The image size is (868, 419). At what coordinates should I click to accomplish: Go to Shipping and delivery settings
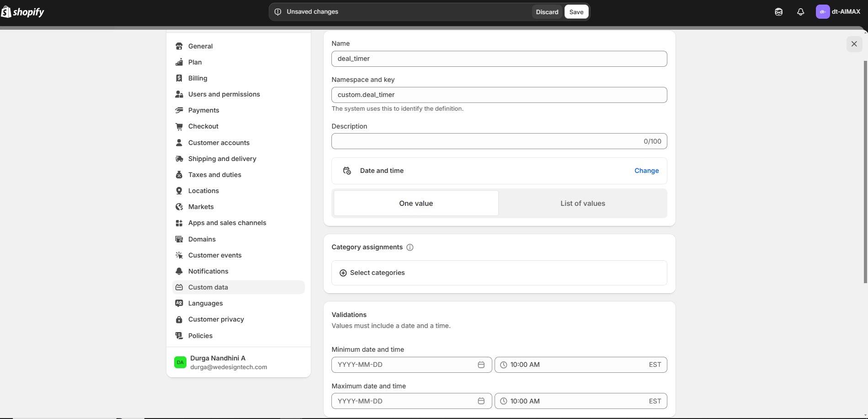tap(222, 159)
